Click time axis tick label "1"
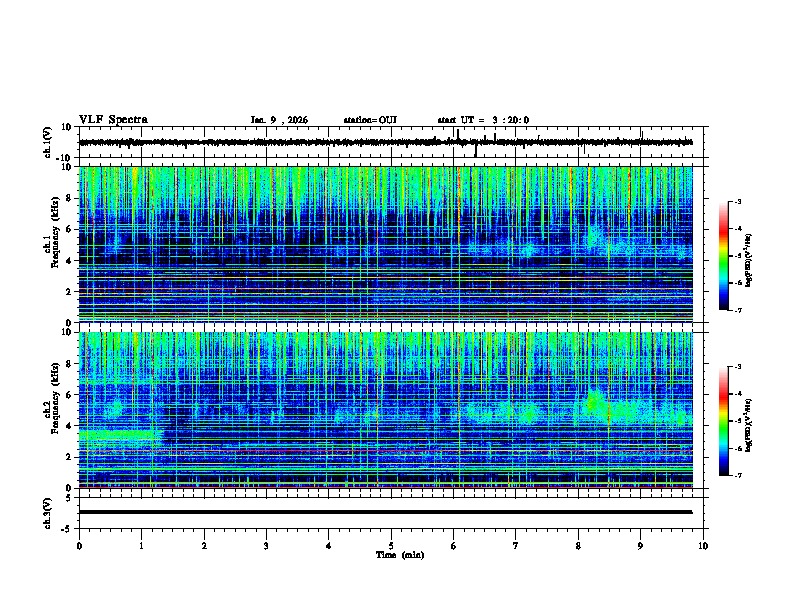This screenshot has height=612, width=792. coord(141,546)
